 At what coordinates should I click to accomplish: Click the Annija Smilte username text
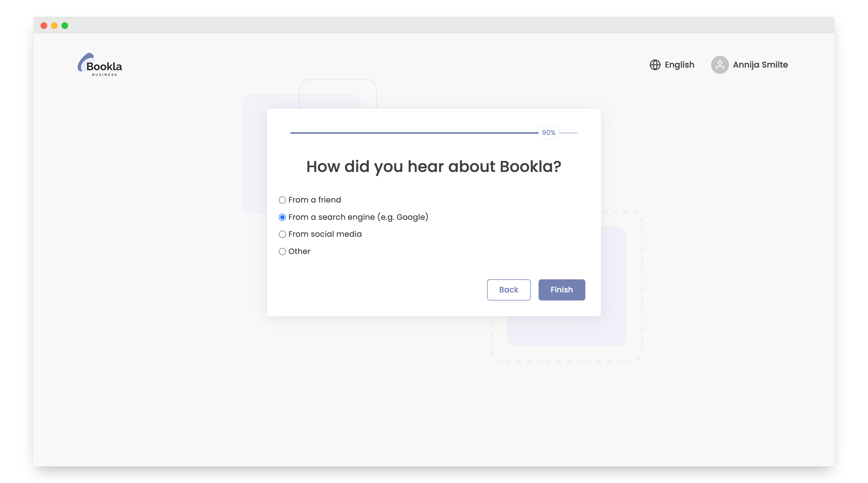[760, 65]
